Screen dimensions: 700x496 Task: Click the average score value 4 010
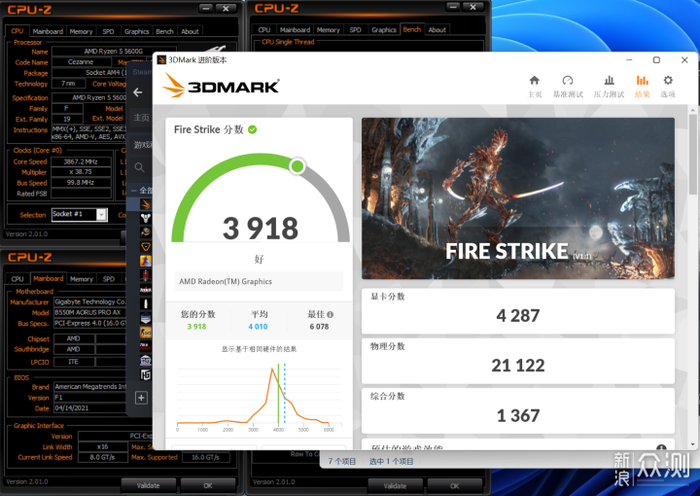click(258, 326)
